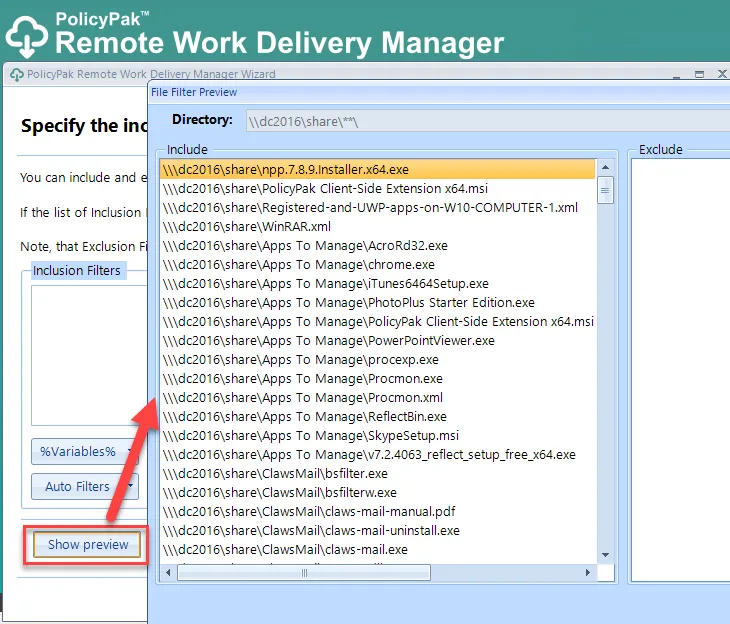This screenshot has width=730, height=624.
Task: Select the PowerPointViewer.exe row
Action: 378,341
